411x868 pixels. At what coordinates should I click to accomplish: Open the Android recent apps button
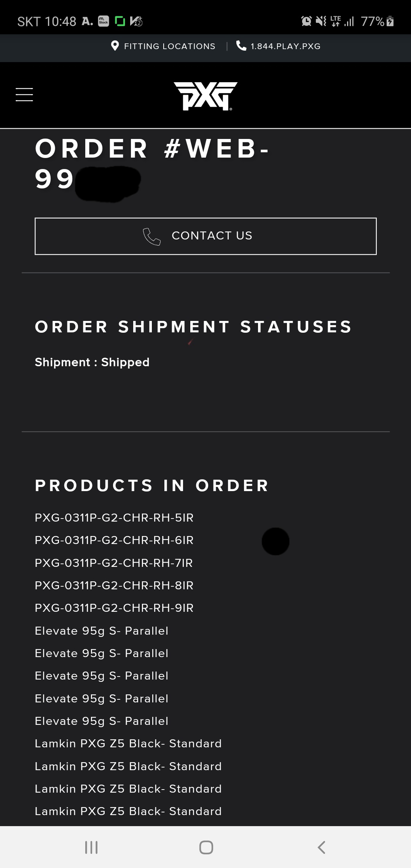coord(91,847)
